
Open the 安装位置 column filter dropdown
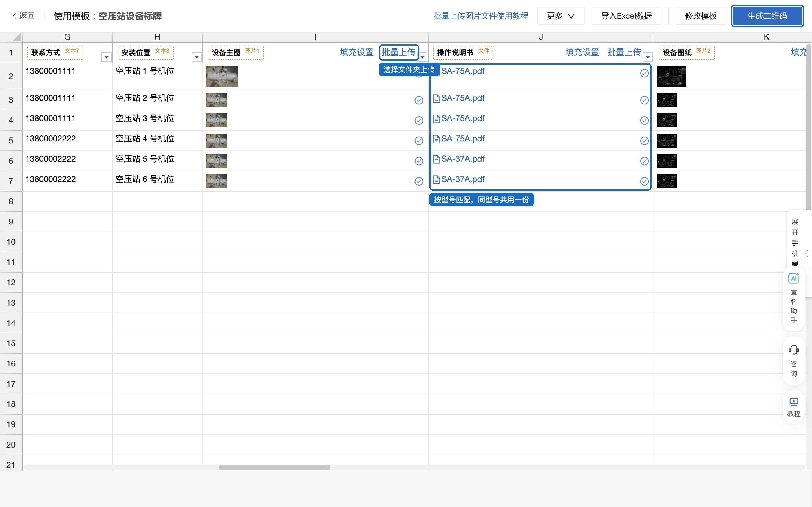pyautogui.click(x=197, y=57)
